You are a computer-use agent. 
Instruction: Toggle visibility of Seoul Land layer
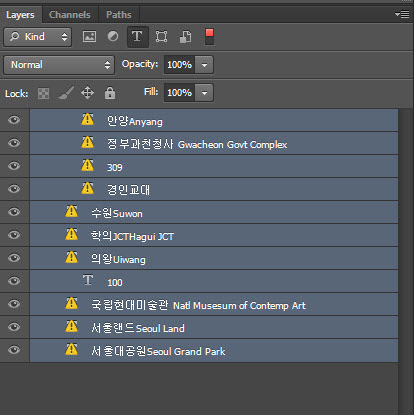tap(14, 327)
